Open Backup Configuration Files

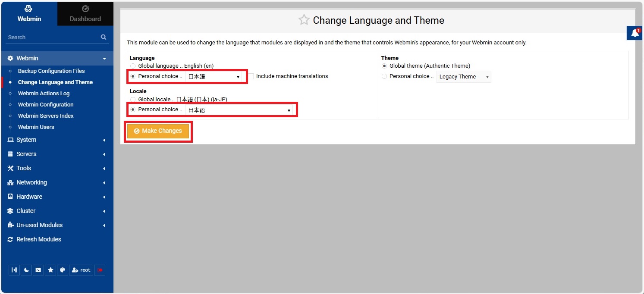tap(51, 71)
